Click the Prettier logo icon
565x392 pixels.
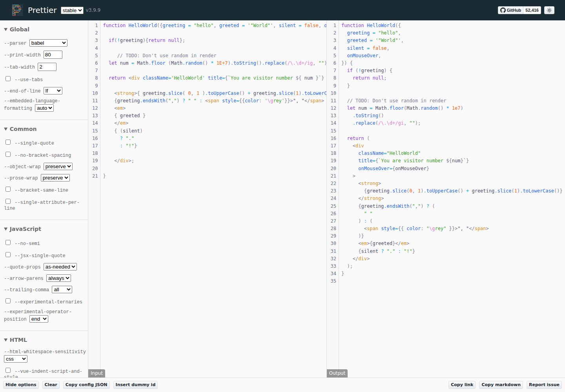click(x=17, y=10)
